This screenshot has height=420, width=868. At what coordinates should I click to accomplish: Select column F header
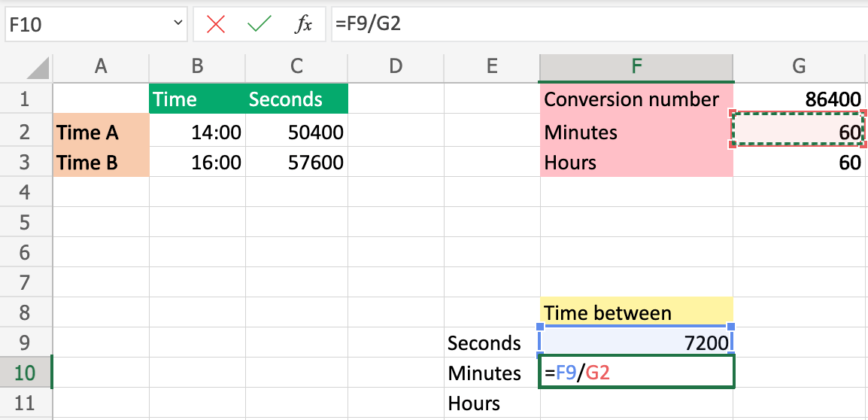[636, 66]
